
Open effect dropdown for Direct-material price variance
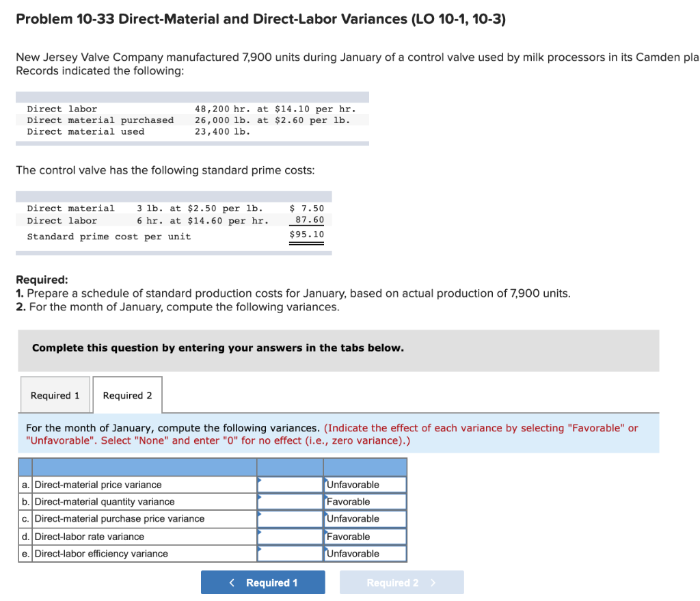(365, 485)
